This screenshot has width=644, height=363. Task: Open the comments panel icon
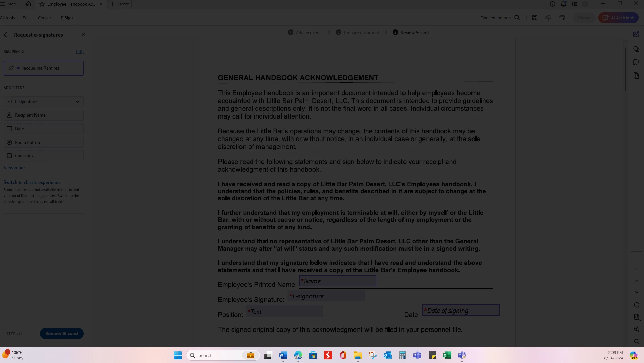point(636,49)
